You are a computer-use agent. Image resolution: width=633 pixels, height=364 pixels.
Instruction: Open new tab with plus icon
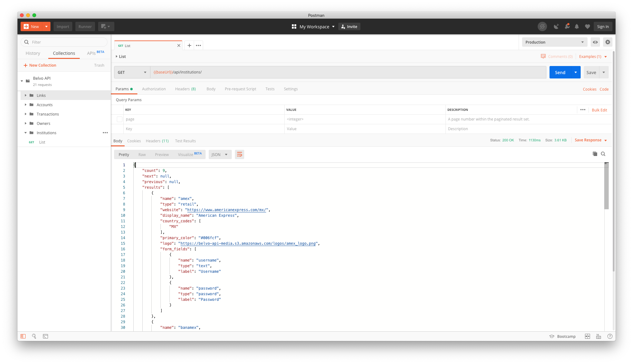pos(189,45)
